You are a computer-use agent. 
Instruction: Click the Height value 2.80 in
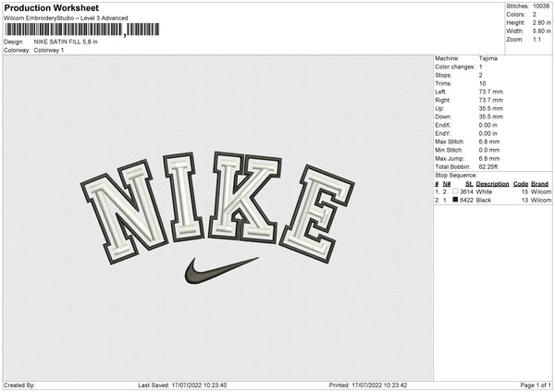(542, 22)
